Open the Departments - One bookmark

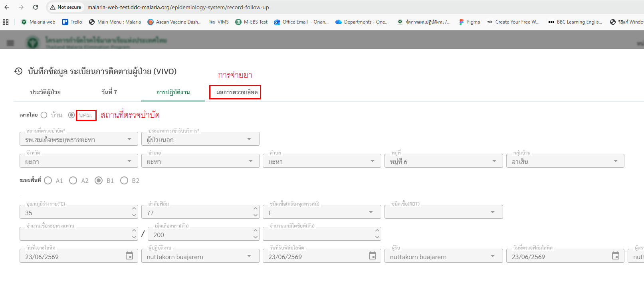coord(362,22)
